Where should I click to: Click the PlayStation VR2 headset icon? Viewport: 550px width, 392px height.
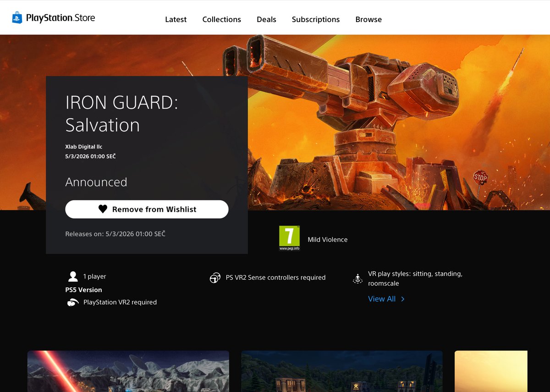(x=72, y=303)
